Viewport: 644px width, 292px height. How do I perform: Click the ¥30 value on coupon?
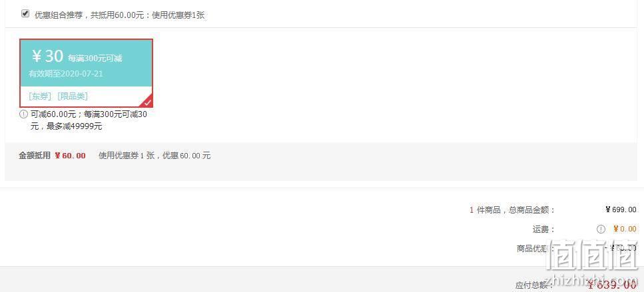47,56
